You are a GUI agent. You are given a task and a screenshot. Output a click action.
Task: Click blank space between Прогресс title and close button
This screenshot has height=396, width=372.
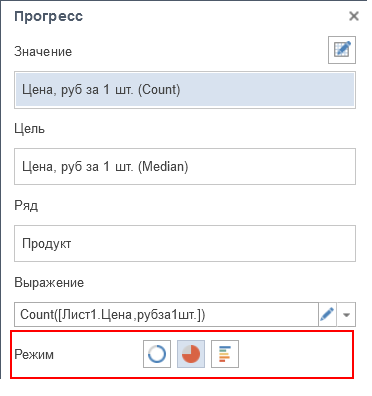[215, 16]
